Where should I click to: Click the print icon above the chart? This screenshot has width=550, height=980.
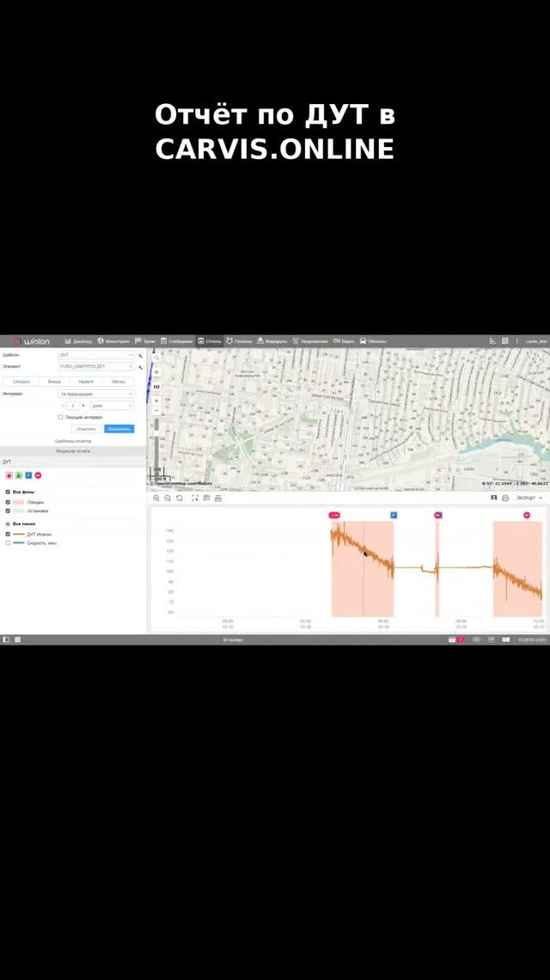tap(505, 498)
